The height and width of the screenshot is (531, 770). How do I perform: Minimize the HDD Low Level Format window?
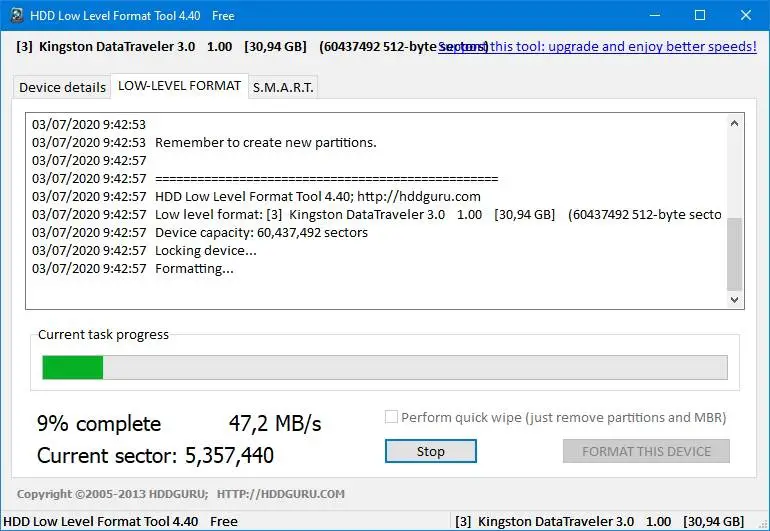(x=655, y=15)
